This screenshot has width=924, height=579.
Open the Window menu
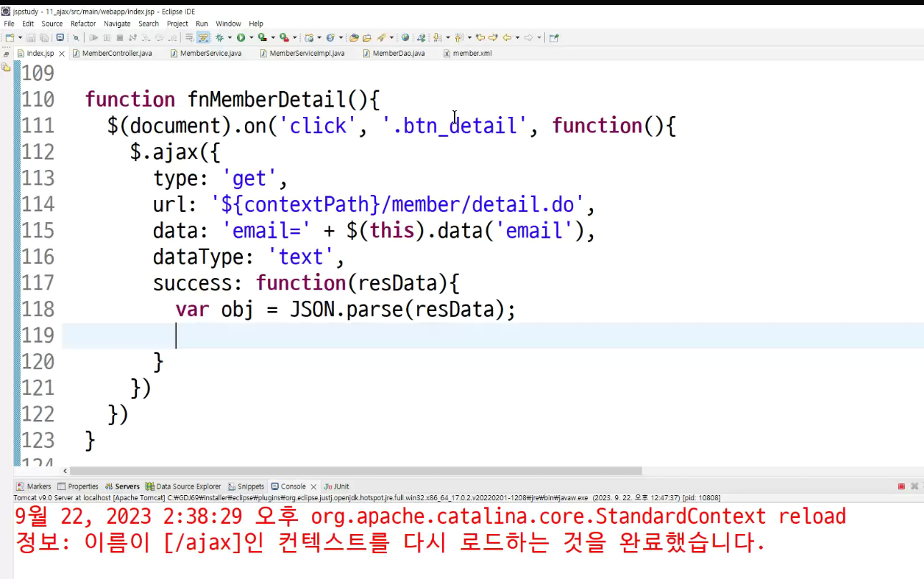tap(228, 24)
